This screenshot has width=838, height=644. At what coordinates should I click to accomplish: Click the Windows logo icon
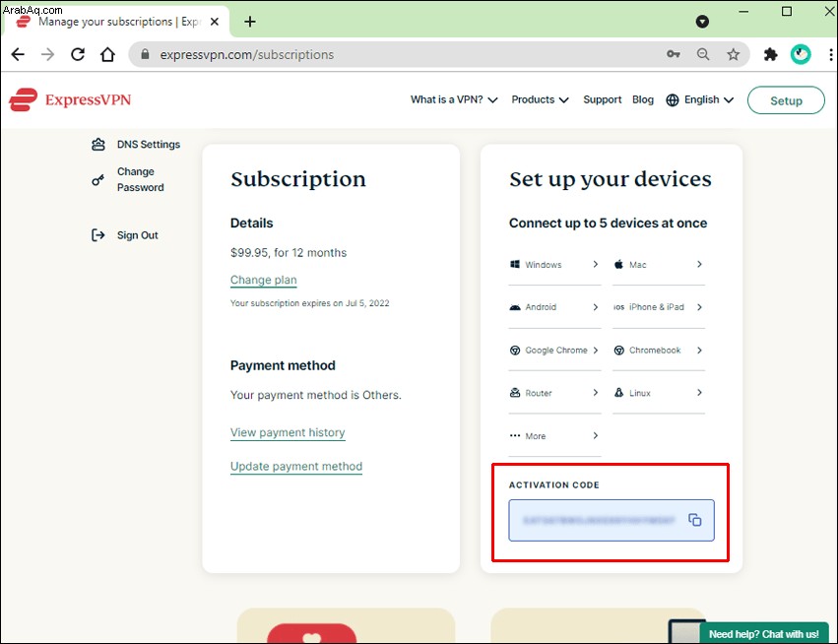pyautogui.click(x=515, y=264)
